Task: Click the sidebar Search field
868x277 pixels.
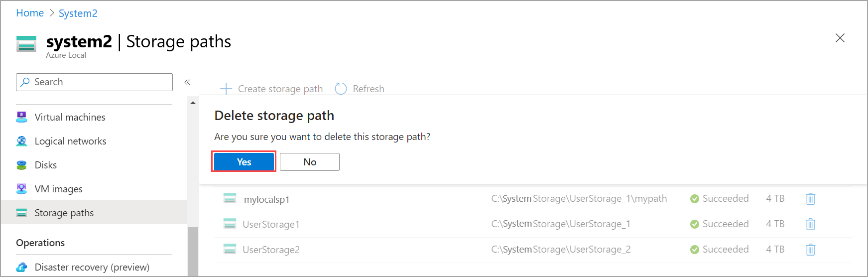Action: tap(94, 82)
